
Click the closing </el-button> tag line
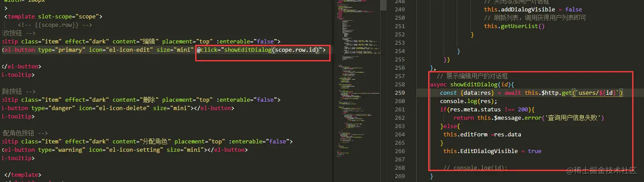[x=22, y=67]
